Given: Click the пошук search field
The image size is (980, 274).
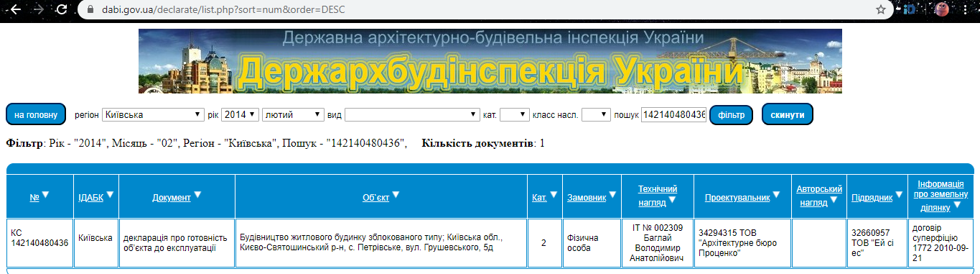Looking at the screenshot, I should 673,114.
